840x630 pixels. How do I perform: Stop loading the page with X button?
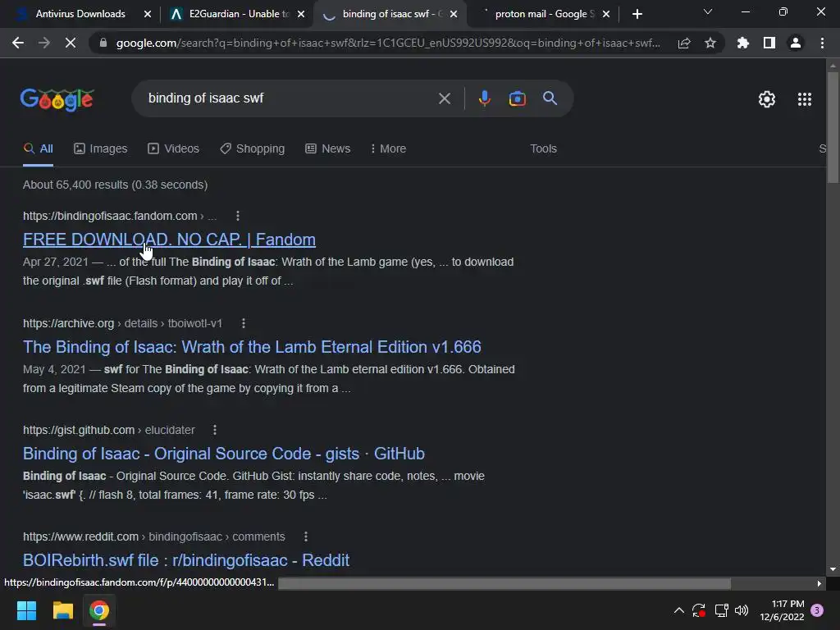pos(71,43)
